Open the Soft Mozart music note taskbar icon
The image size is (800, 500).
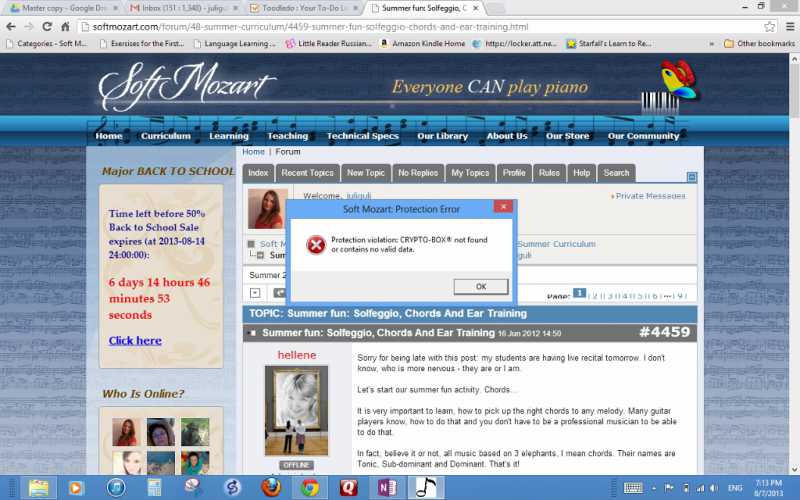point(426,488)
